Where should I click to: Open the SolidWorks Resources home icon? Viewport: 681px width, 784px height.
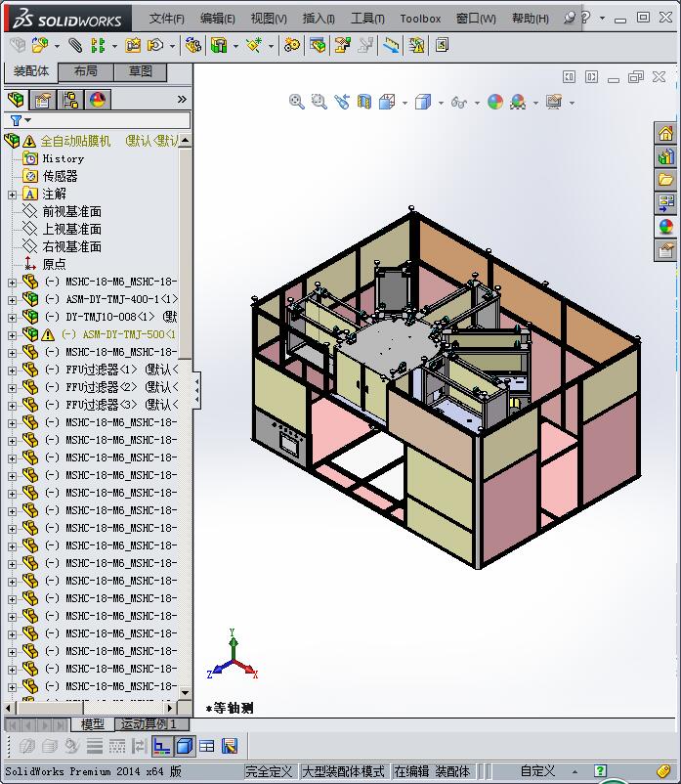(x=665, y=133)
